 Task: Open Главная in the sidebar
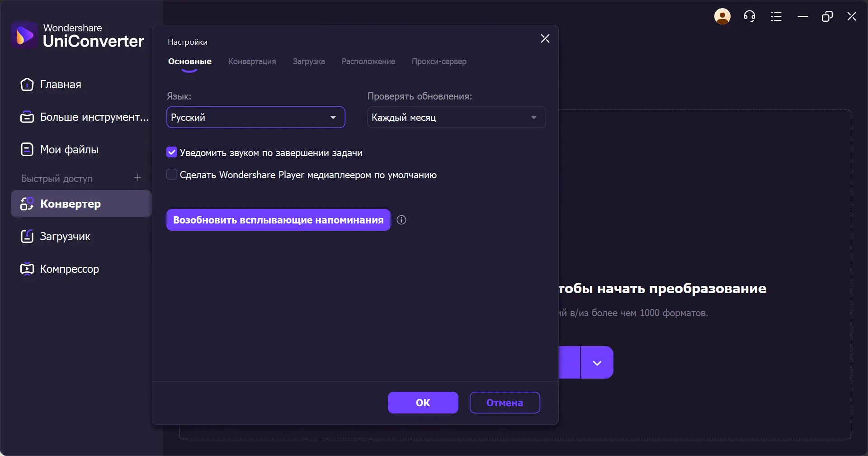pyautogui.click(x=81, y=85)
